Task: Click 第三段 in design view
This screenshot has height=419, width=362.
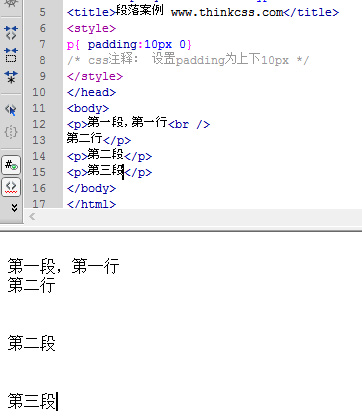Action: (x=31, y=401)
